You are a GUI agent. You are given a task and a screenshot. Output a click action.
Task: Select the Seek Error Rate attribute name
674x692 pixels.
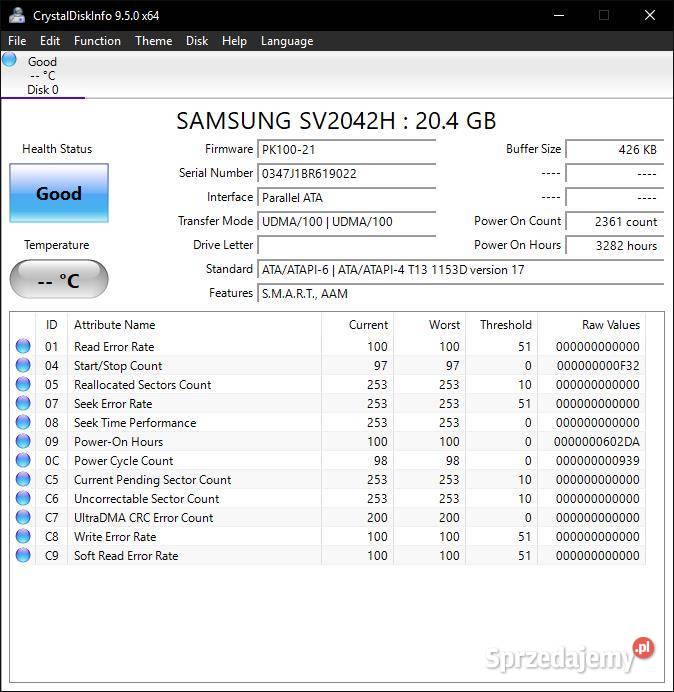(113, 404)
